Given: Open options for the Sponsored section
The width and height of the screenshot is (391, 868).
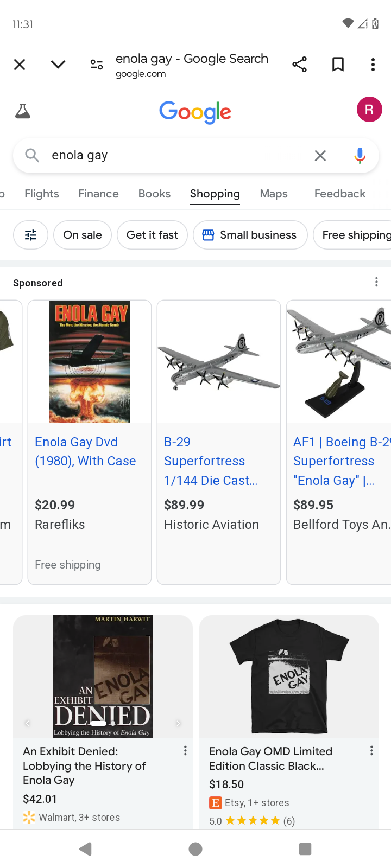Looking at the screenshot, I should [376, 282].
